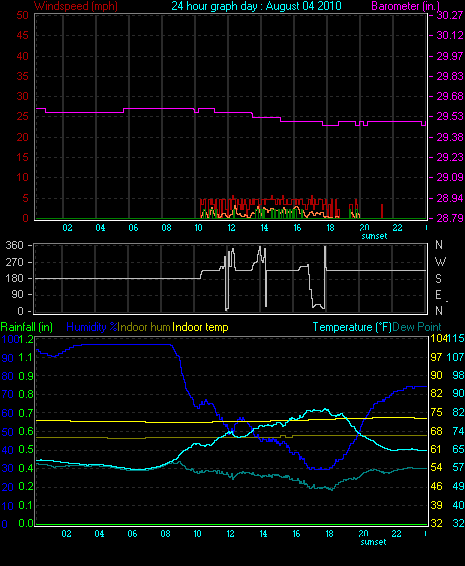Click the "24 hour graph day : August 04 2010" heading

tap(256, 6)
